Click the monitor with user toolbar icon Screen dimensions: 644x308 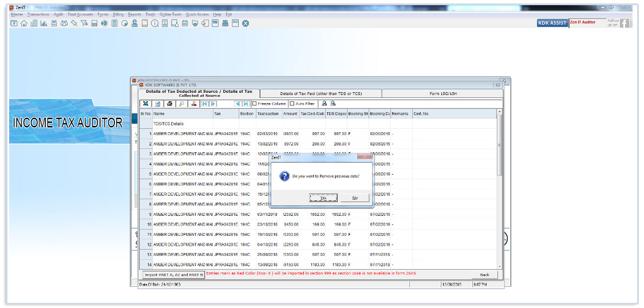tap(175, 23)
